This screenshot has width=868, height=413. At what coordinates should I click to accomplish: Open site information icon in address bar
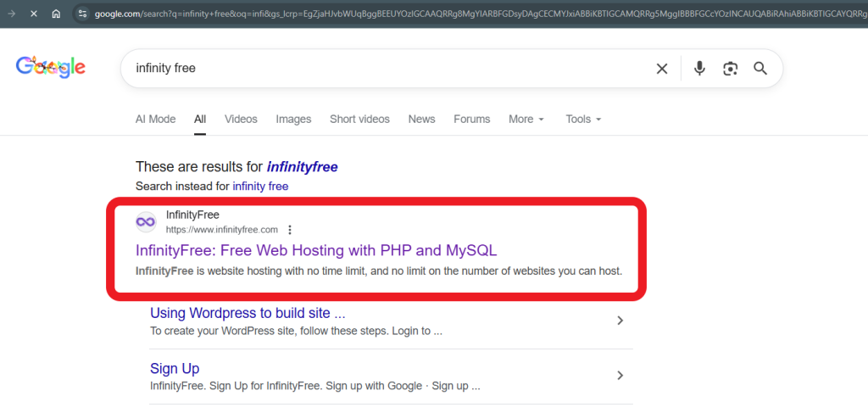(x=82, y=14)
